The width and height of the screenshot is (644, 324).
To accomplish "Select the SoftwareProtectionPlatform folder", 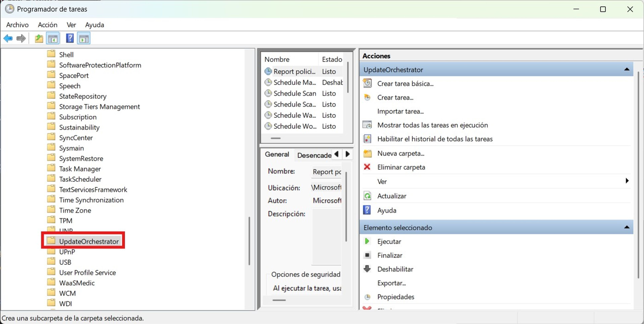I will tap(100, 65).
